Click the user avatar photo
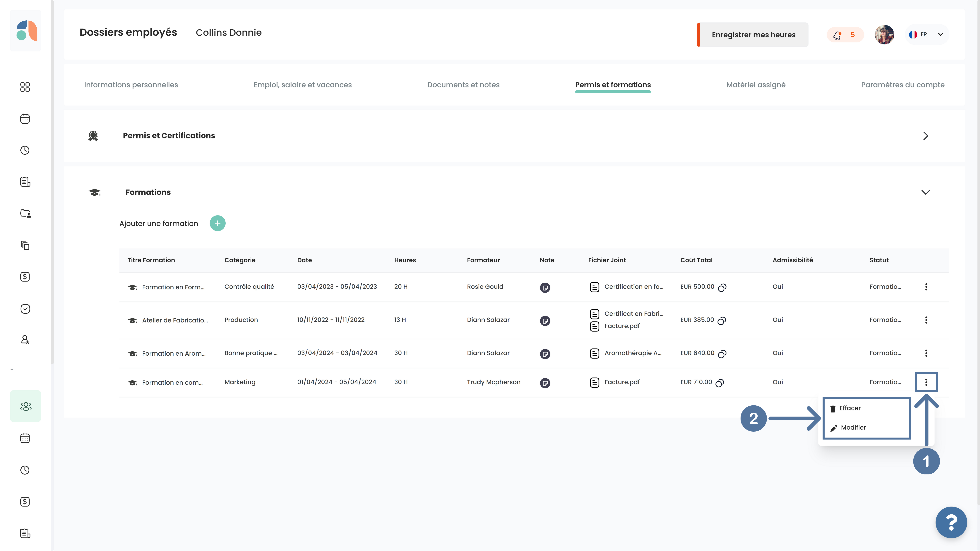Screen dimensions: 980x551 [884, 35]
